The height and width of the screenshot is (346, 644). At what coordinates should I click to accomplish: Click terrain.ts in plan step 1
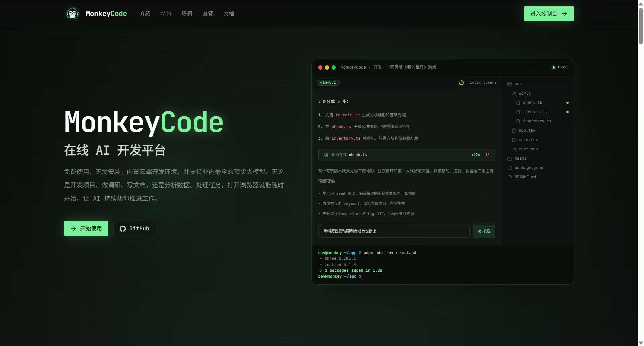coord(347,115)
